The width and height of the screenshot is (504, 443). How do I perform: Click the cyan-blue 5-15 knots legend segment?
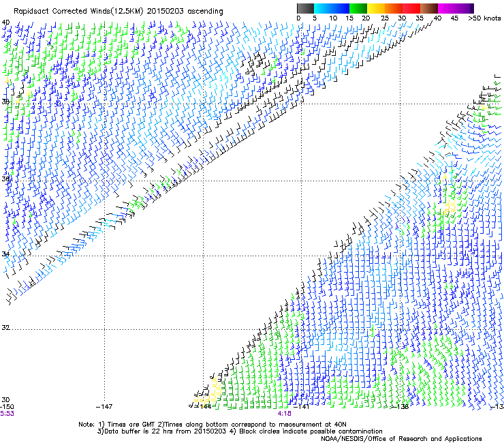332,8
